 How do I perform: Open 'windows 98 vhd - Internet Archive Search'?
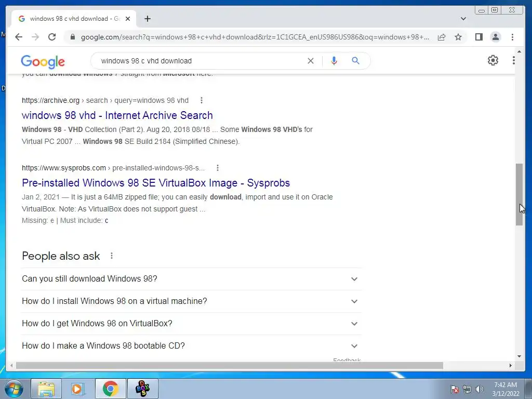[117, 115]
